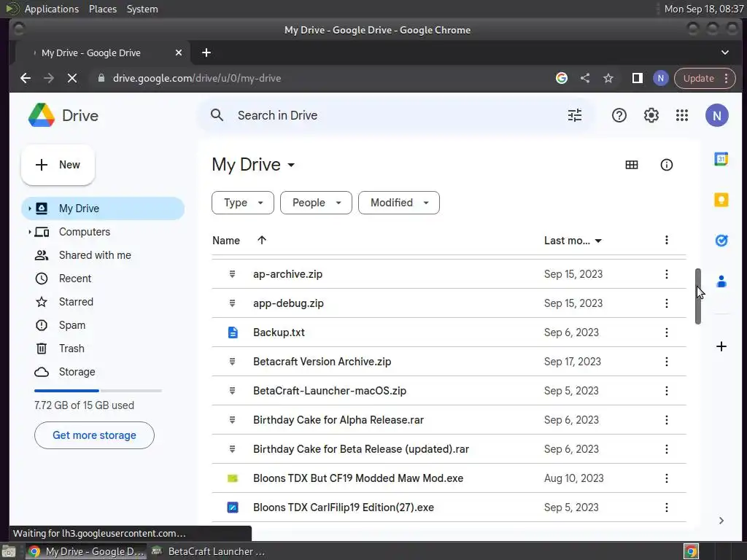Click the file list scrollbar thumb
The image size is (747, 560).
(697, 296)
